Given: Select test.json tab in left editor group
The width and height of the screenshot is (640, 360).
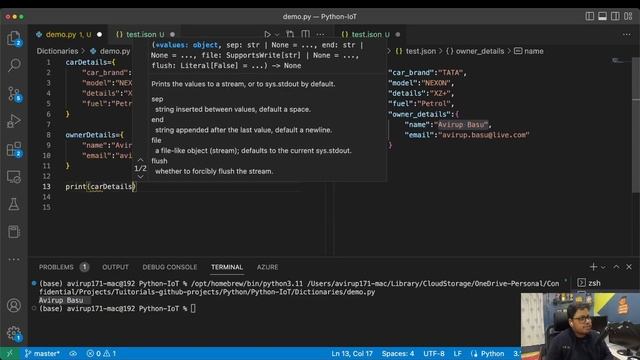Looking at the screenshot, I should point(145,35).
